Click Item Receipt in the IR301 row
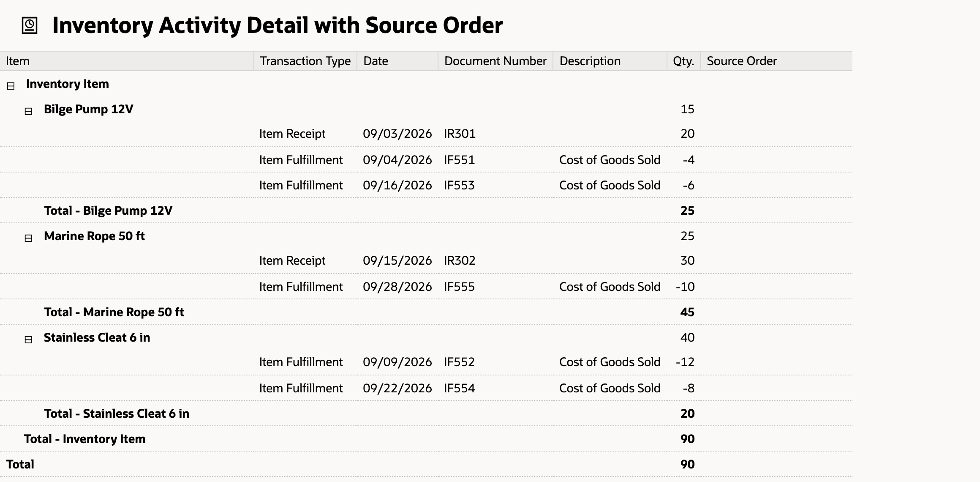Viewport: 980px width, 482px height. [x=292, y=134]
